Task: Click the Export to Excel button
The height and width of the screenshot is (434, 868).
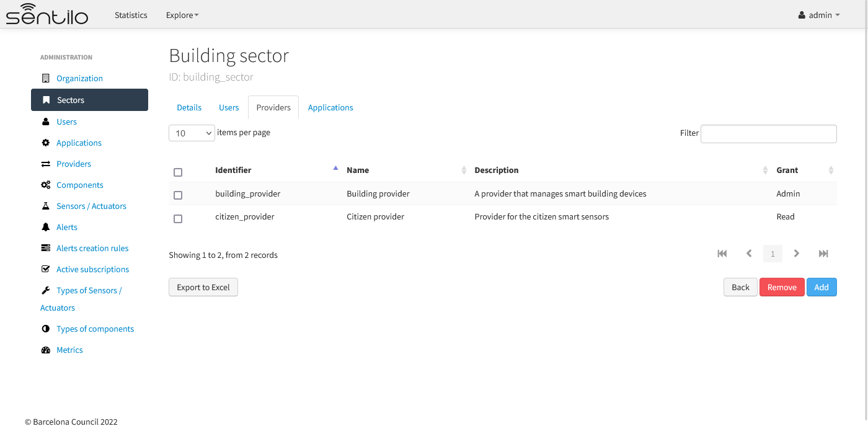Action: tap(203, 287)
